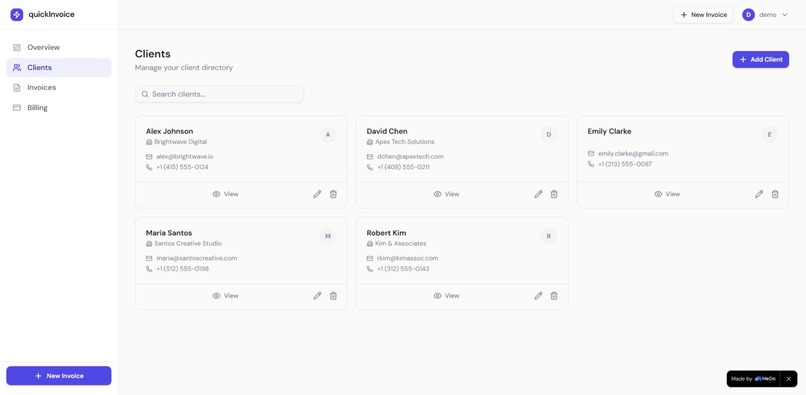
Task: Click building icon next to Kim & Associates
Action: point(370,244)
